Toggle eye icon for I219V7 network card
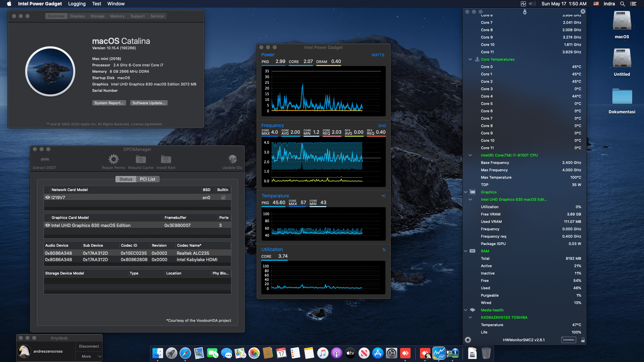This screenshot has width=644, height=362. click(48, 197)
